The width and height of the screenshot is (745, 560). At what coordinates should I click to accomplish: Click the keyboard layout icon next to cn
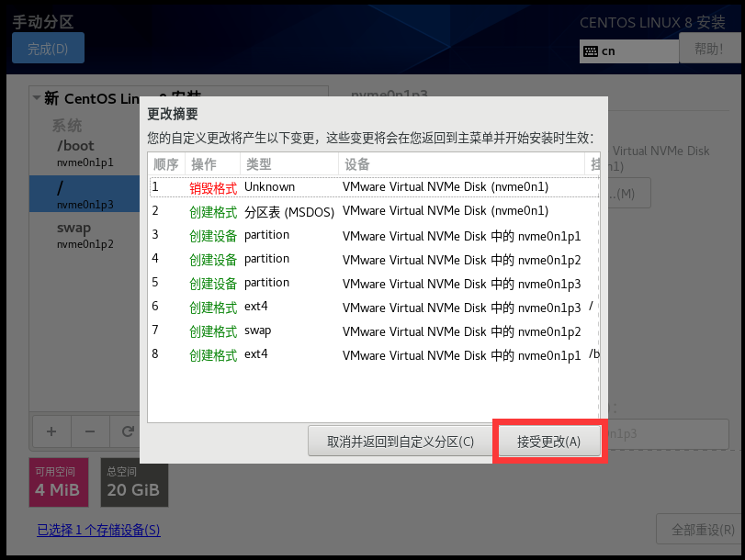(591, 51)
